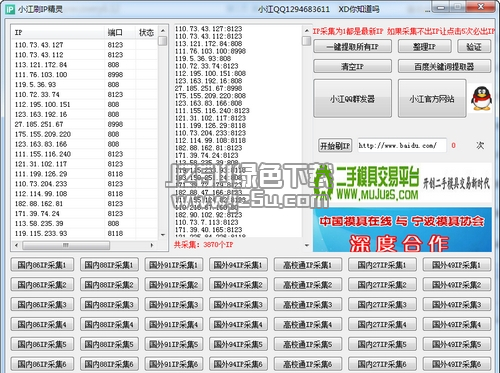Launch 小江QQ群发器
500x373 pixels.
[x=352, y=99]
